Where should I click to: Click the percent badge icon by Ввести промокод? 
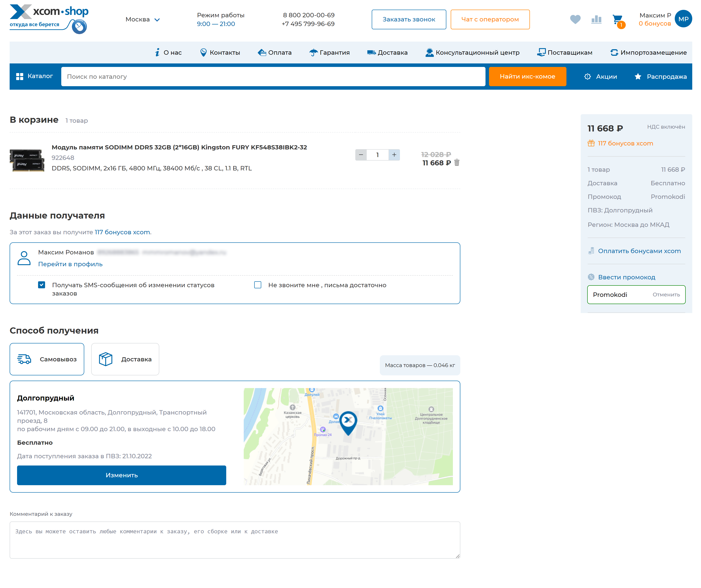[591, 277]
